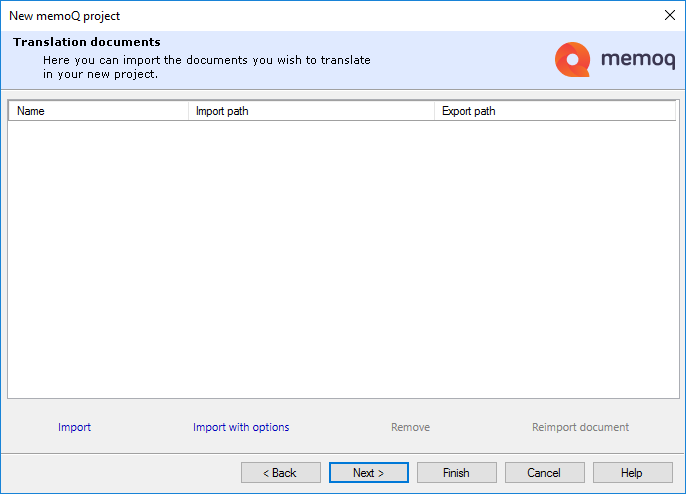Viewport: 686px width, 494px height.
Task: Cancel the project wizard
Action: click(x=544, y=472)
